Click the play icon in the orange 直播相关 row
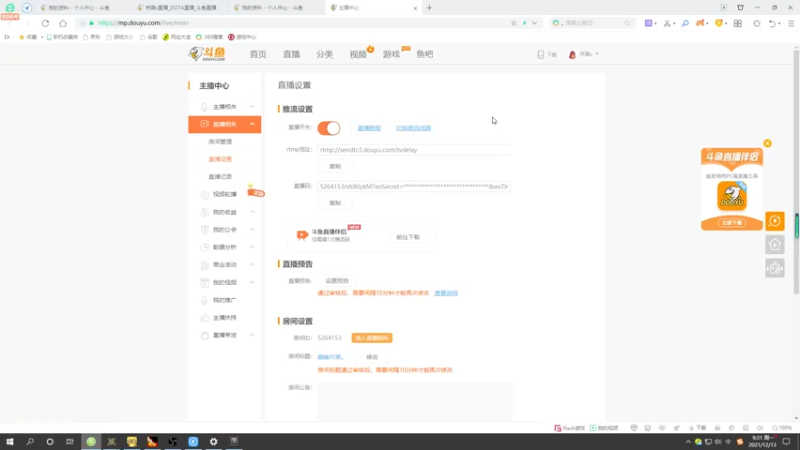Image resolution: width=800 pixels, height=450 pixels. point(204,124)
